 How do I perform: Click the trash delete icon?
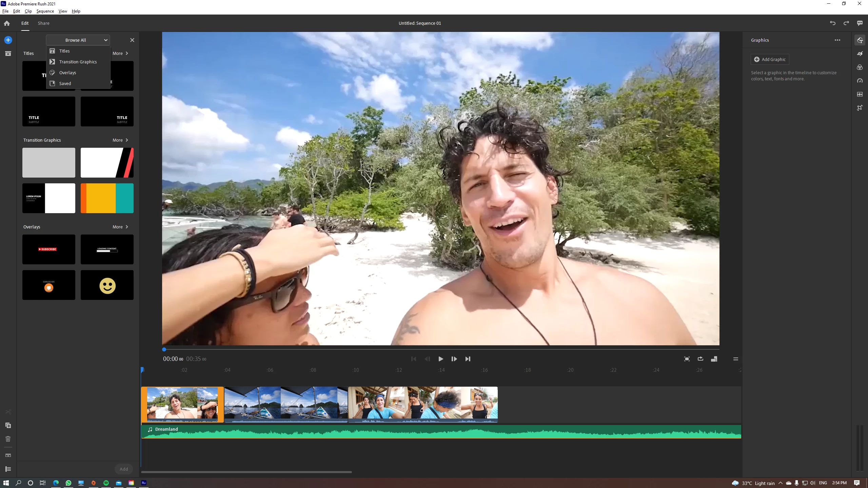click(8, 439)
